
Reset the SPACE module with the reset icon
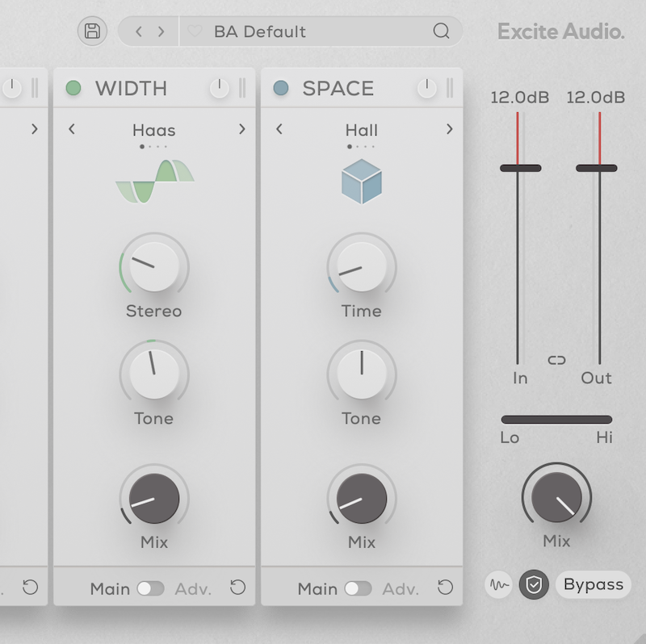pos(445,588)
